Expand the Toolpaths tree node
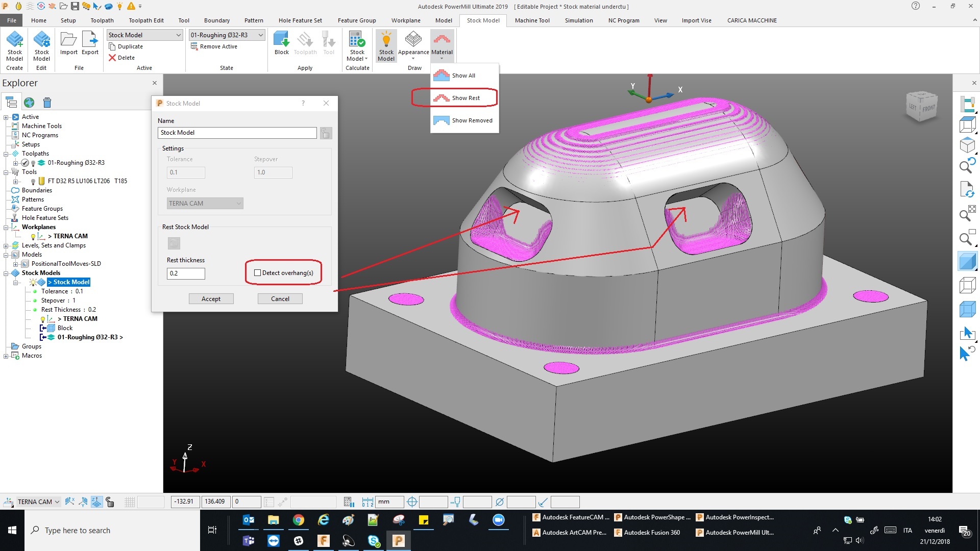Viewport: 980px width, 551px height. 6,153
